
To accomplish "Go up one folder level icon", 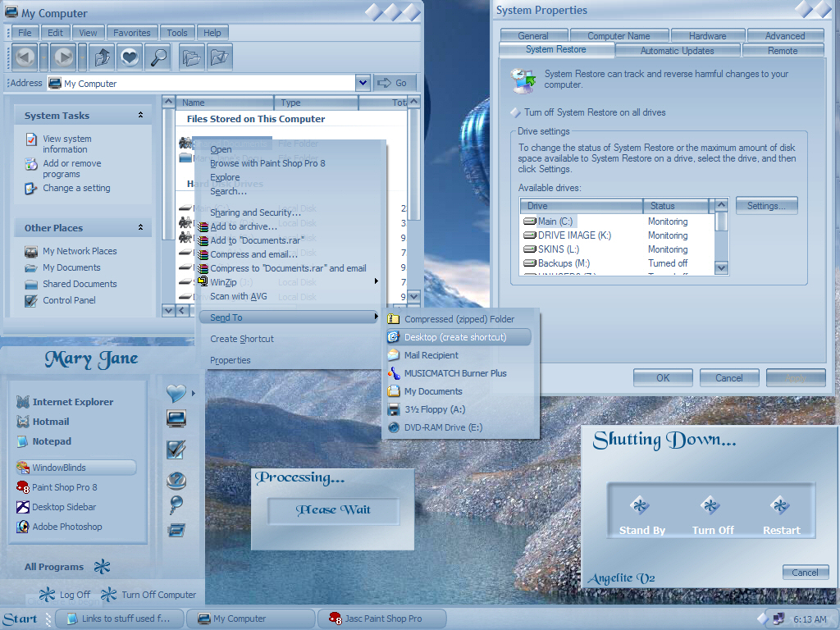I will pos(103,57).
